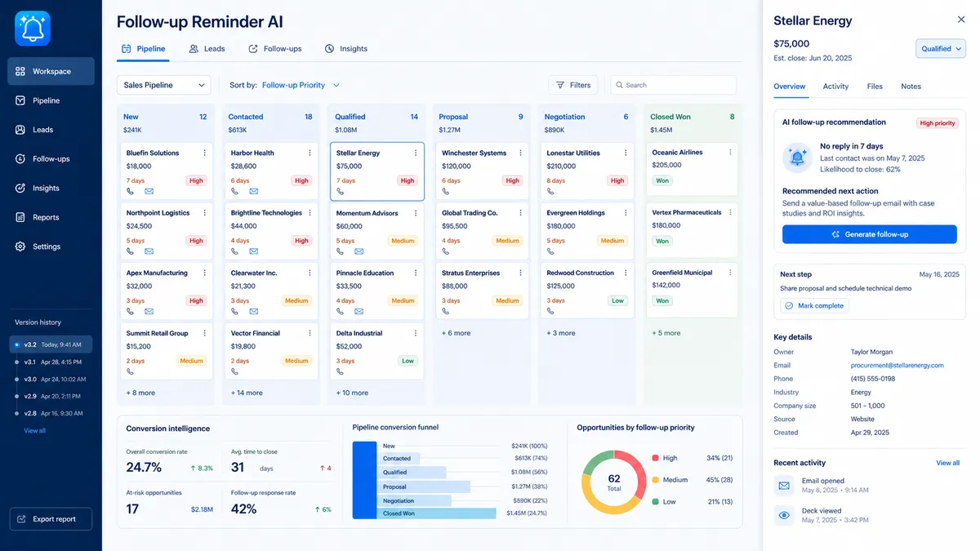
Task: Click the Filters button
Action: point(573,85)
